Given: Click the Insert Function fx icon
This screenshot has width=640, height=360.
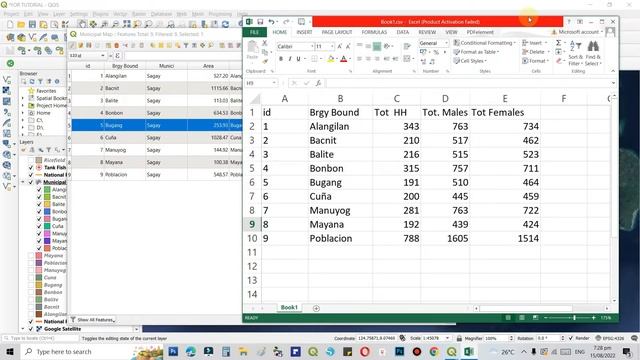Looking at the screenshot, I should coord(318,83).
